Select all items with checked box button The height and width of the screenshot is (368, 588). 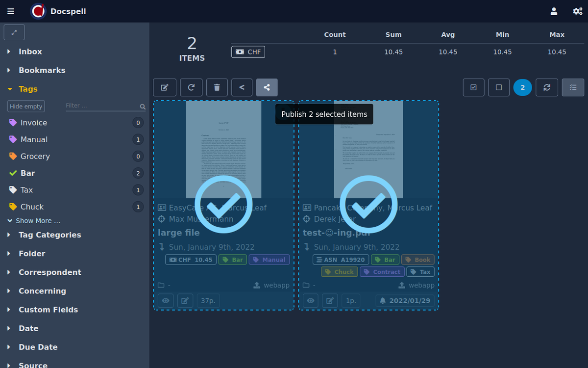point(473,87)
